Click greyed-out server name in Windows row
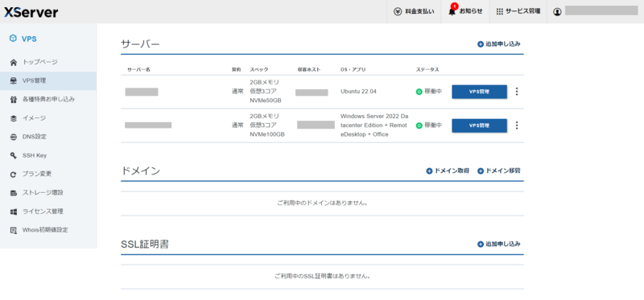 click(x=148, y=125)
